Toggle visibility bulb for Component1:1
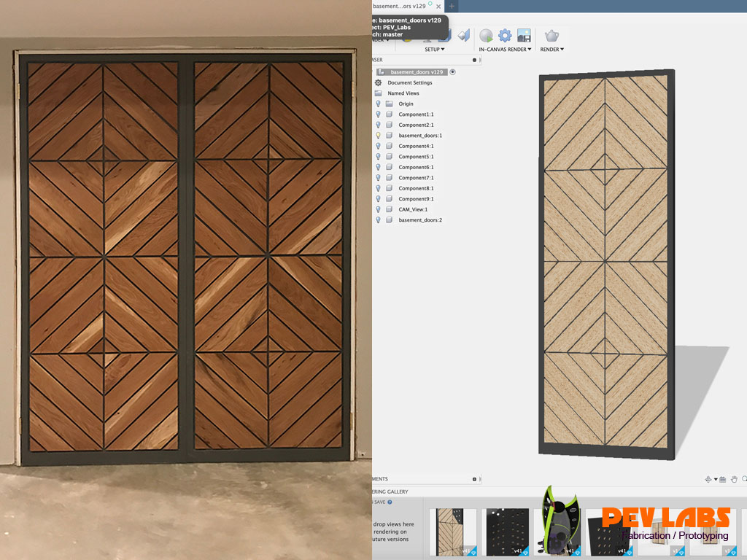Image resolution: width=747 pixels, height=560 pixels. (378, 114)
